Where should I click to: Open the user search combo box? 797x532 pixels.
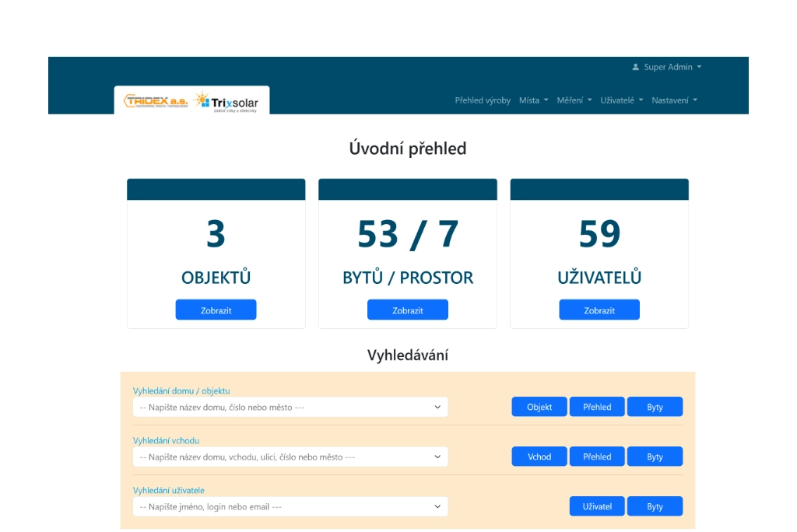(290, 506)
